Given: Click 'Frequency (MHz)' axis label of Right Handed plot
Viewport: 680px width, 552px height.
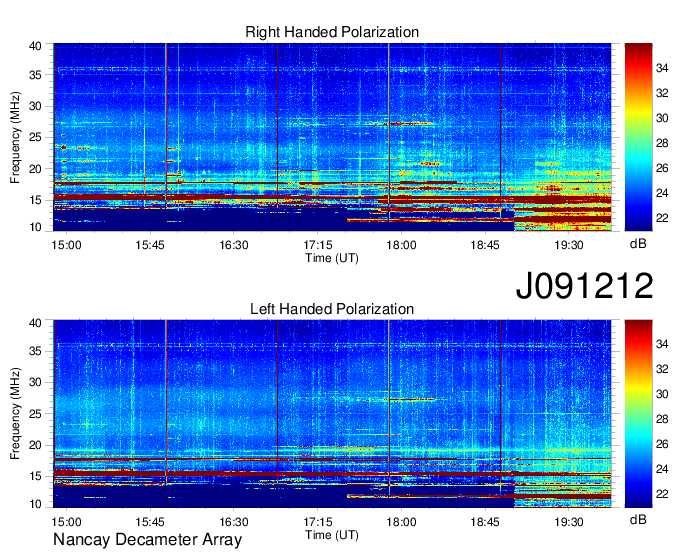Looking at the screenshot, I should pyautogui.click(x=15, y=137).
